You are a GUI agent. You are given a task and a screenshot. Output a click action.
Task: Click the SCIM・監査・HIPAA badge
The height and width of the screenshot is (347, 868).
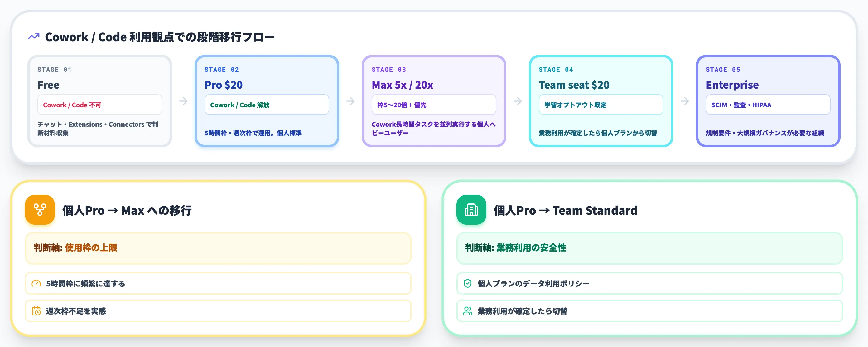[768, 105]
